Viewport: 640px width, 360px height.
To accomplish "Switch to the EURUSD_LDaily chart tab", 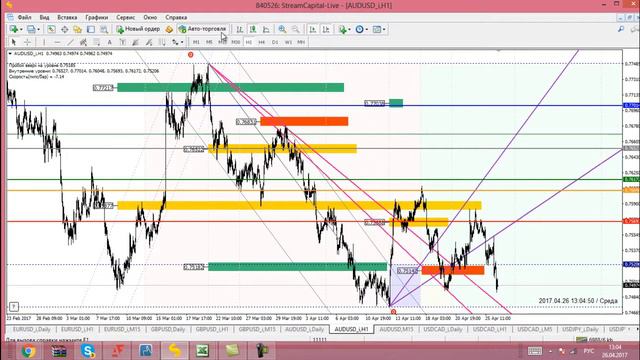I will (x=31, y=329).
